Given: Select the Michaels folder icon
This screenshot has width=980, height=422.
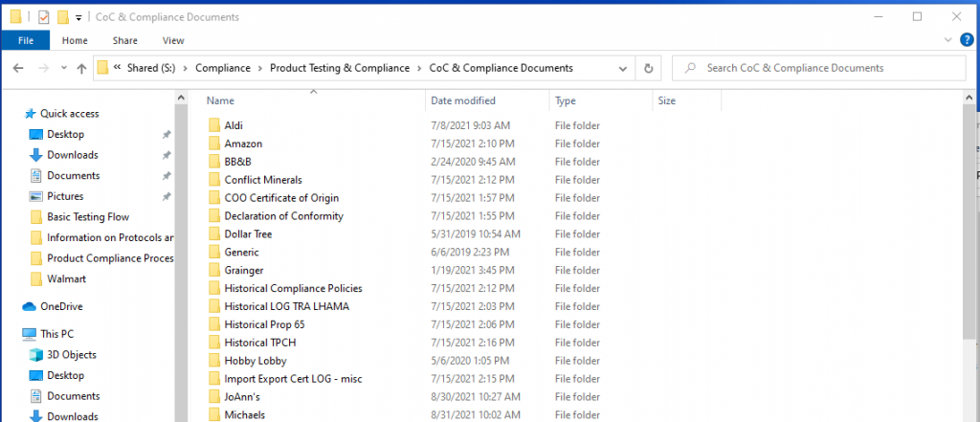Looking at the screenshot, I should click(x=214, y=415).
